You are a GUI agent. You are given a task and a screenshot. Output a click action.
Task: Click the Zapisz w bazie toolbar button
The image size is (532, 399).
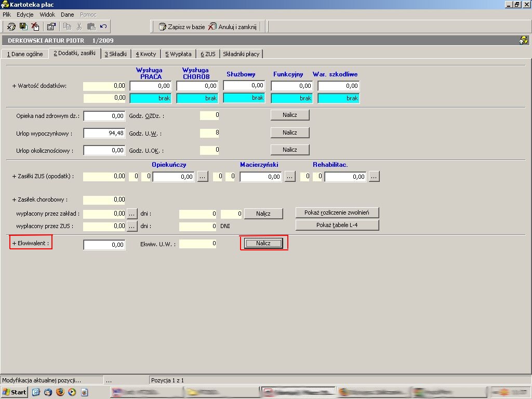click(x=182, y=27)
